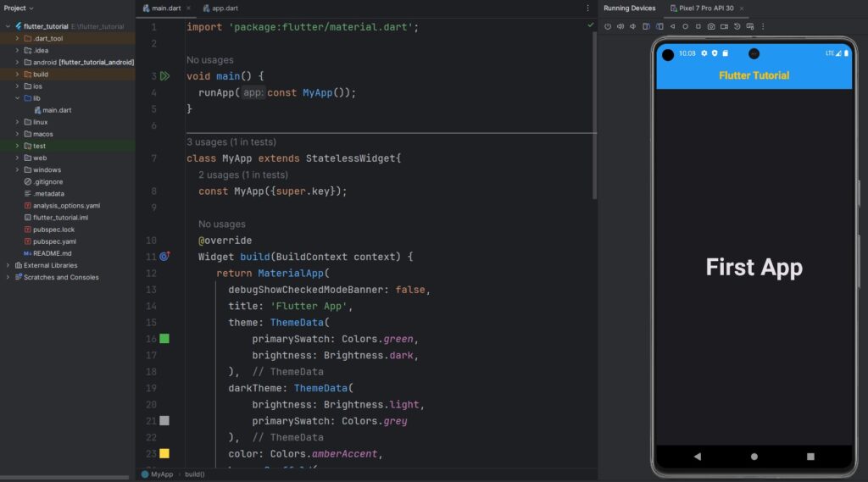
Task: Click the emulator volume down icon
Action: point(632,26)
